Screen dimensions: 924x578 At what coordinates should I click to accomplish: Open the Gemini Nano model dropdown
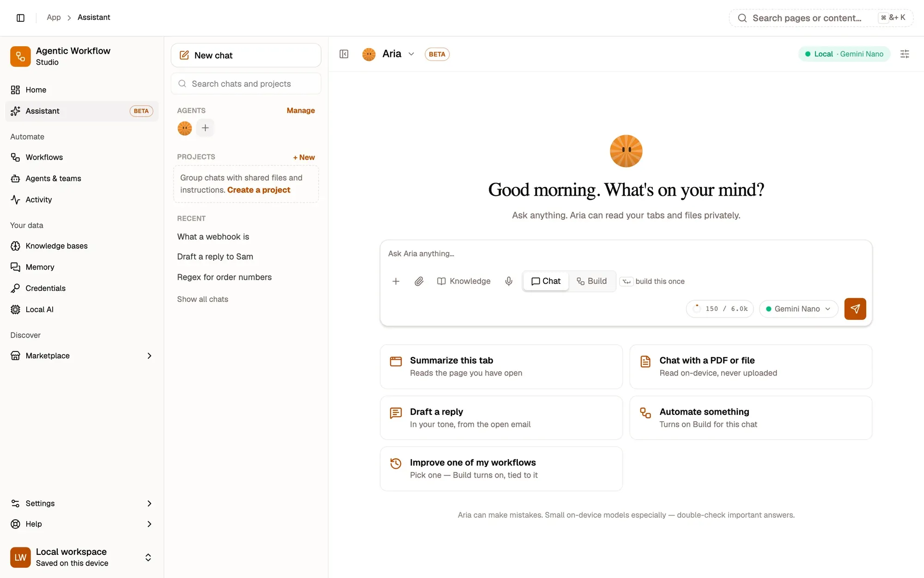pyautogui.click(x=798, y=309)
